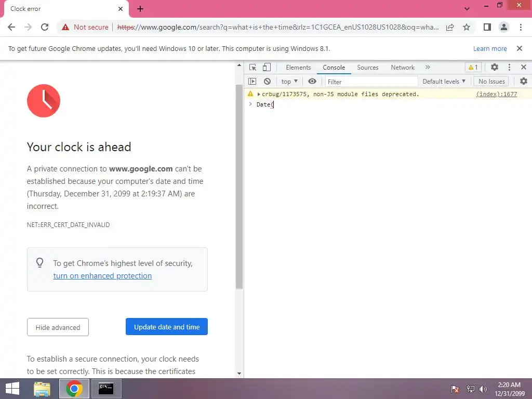Click the page scrollbar up arrow
Screen dimensions: 532x399
239,65
